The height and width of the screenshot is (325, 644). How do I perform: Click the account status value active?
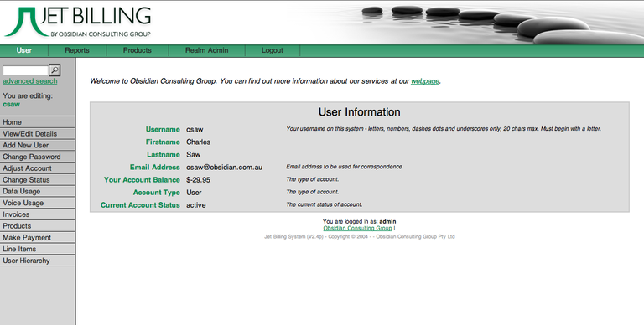coord(196,205)
